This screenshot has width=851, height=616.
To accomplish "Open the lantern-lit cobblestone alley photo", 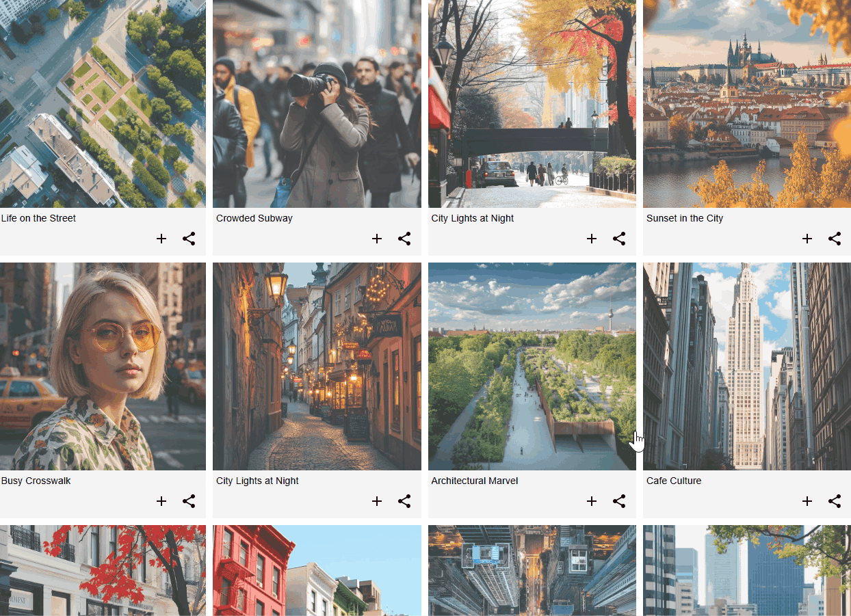I will coord(317,366).
